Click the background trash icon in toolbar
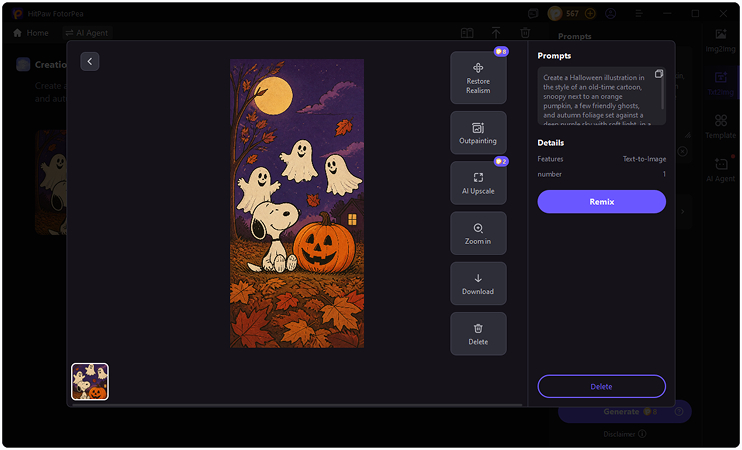This screenshot has height=450, width=742. [525, 33]
